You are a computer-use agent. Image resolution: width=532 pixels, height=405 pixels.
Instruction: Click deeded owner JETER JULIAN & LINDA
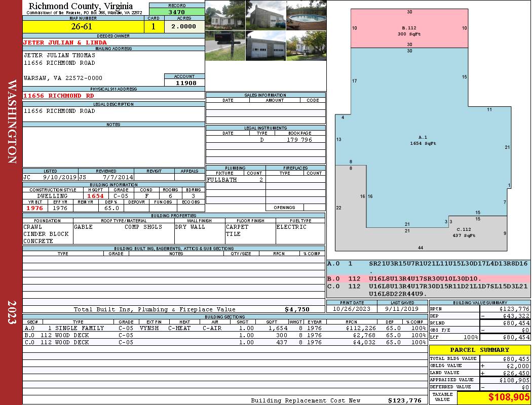(x=65, y=43)
